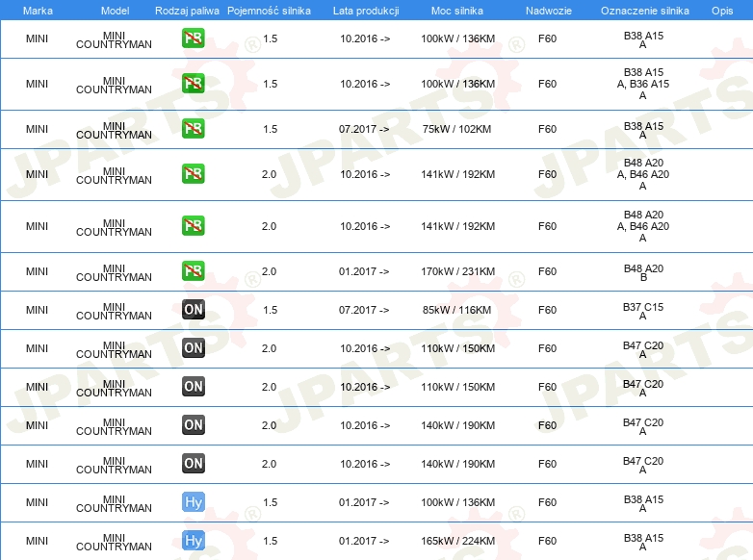Select the 170kW / 231KM power cell
The width and height of the screenshot is (753, 560).
tap(457, 271)
